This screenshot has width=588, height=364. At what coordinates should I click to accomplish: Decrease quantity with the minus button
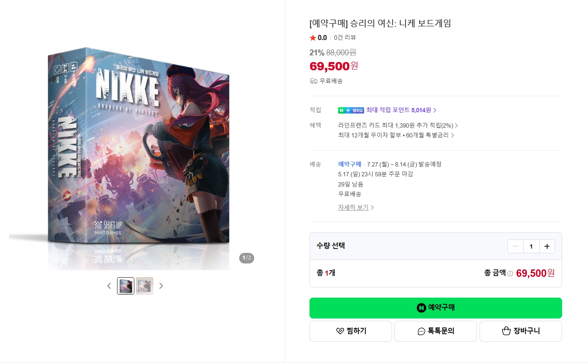[x=515, y=247]
